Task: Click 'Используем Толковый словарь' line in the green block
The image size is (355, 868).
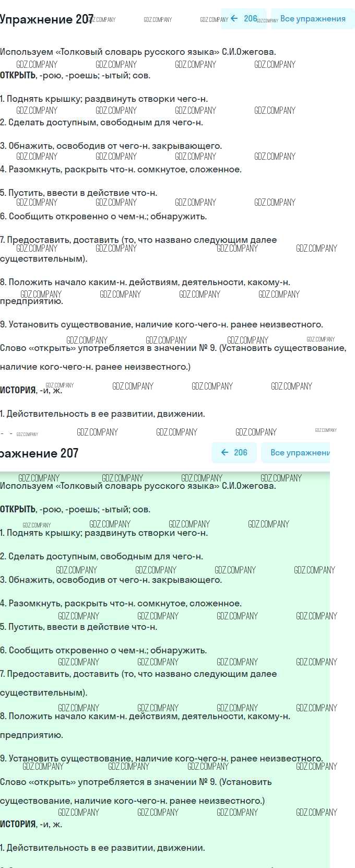Action: (138, 486)
